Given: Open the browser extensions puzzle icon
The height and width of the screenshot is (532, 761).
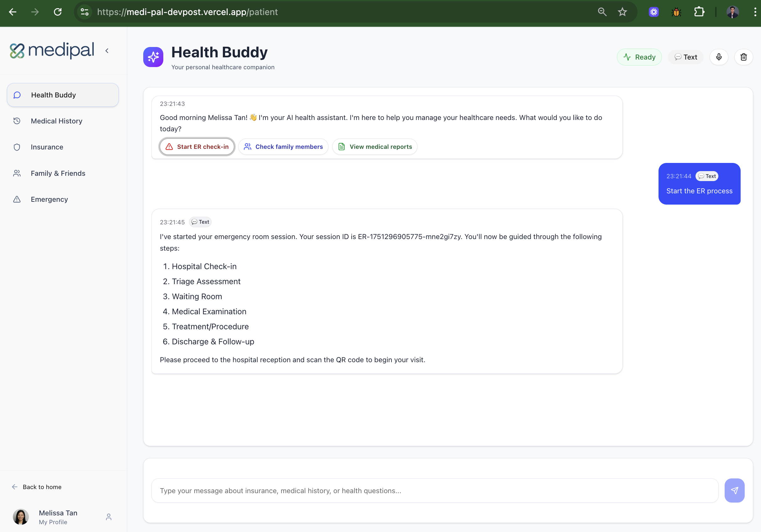Looking at the screenshot, I should pyautogui.click(x=699, y=12).
